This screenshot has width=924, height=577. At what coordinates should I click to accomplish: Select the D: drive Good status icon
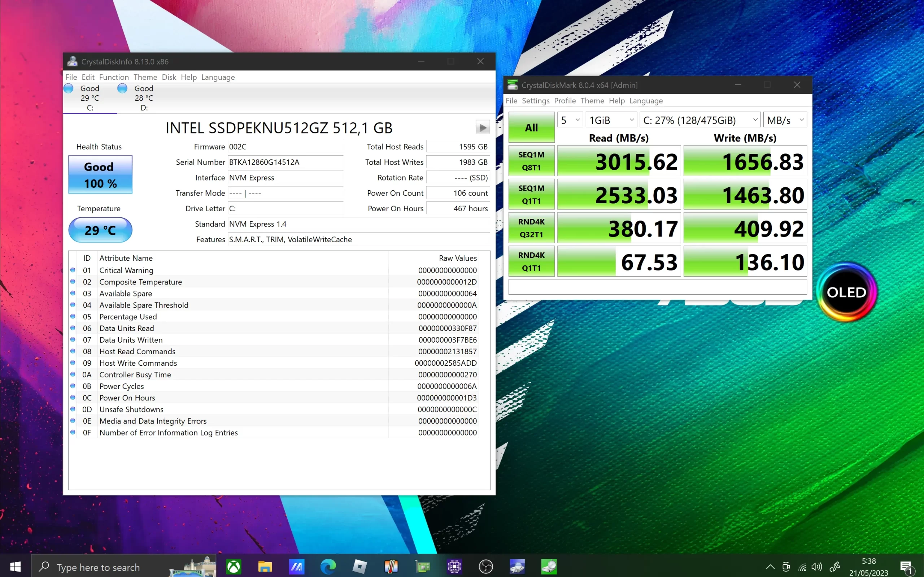pos(122,88)
